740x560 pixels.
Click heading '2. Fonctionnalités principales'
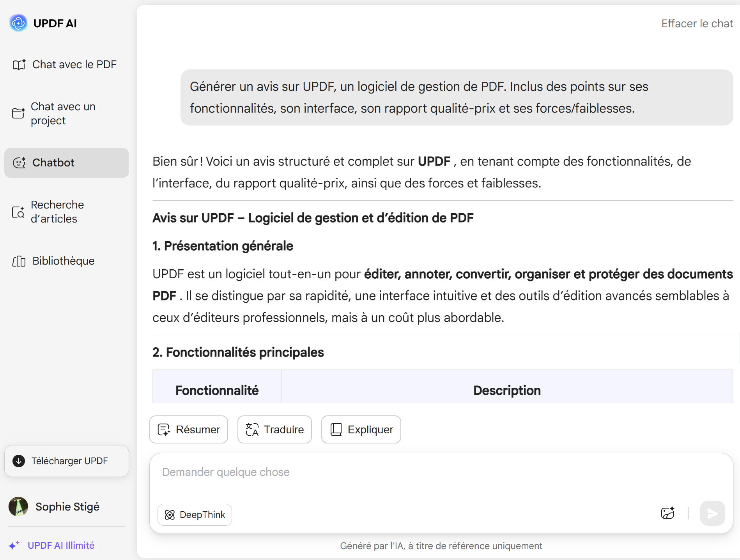click(x=238, y=352)
